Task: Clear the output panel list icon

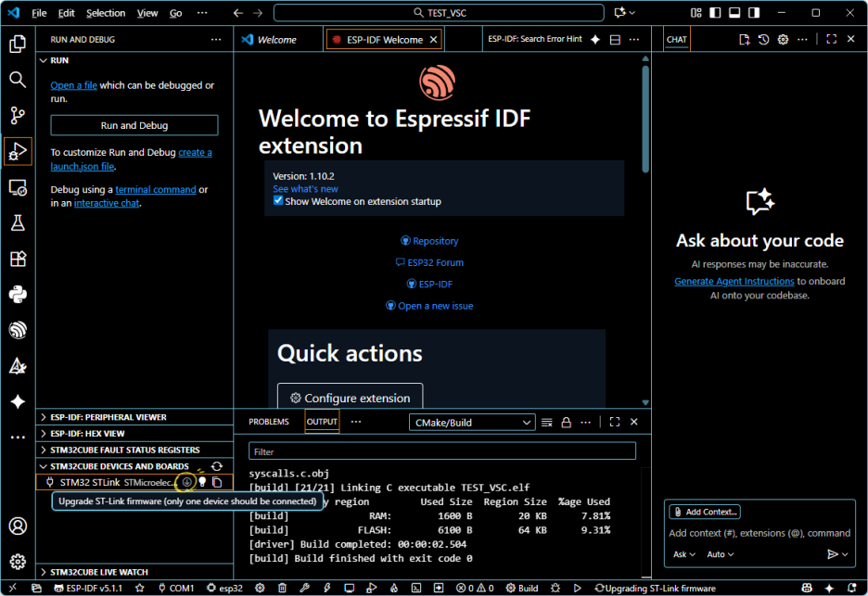Action: tap(547, 423)
